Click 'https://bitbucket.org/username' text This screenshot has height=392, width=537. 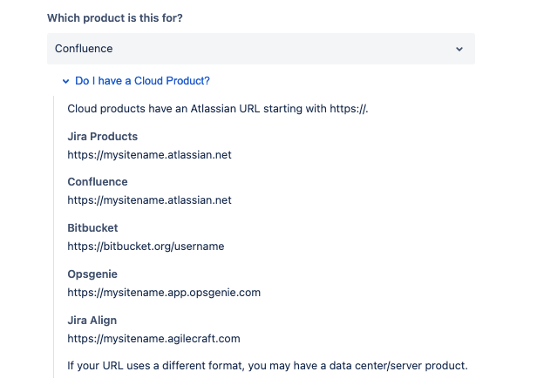coord(146,247)
